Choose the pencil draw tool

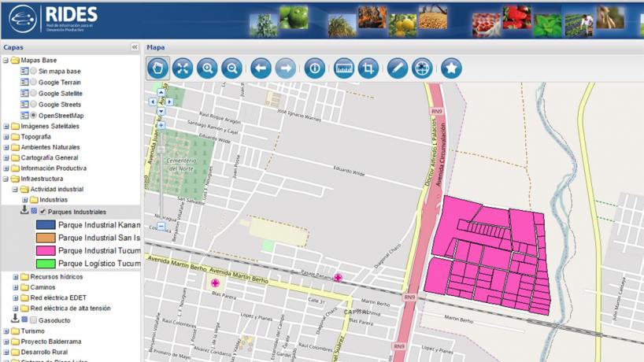pos(397,68)
